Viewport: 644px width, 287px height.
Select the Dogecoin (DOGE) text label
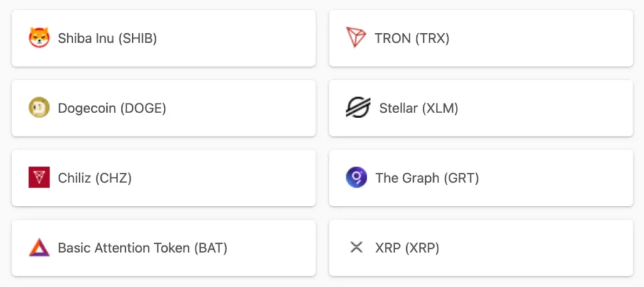[112, 108]
